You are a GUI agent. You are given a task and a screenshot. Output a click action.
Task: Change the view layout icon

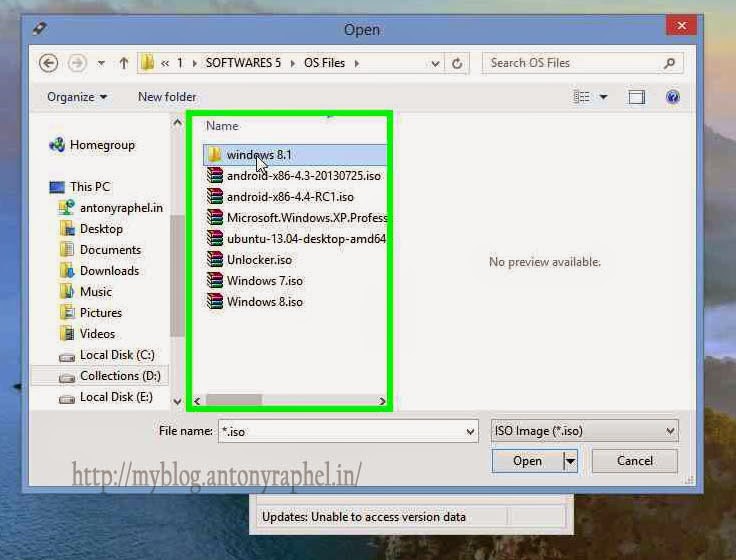point(582,97)
